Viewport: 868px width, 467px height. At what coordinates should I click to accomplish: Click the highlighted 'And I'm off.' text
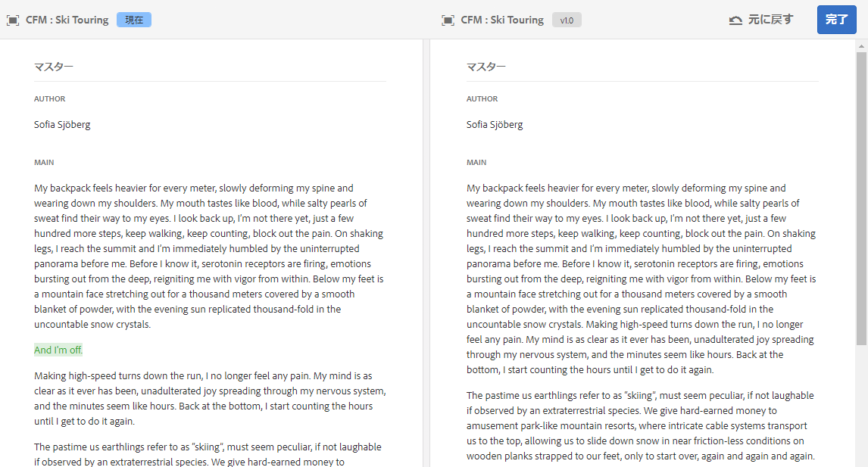(x=58, y=350)
